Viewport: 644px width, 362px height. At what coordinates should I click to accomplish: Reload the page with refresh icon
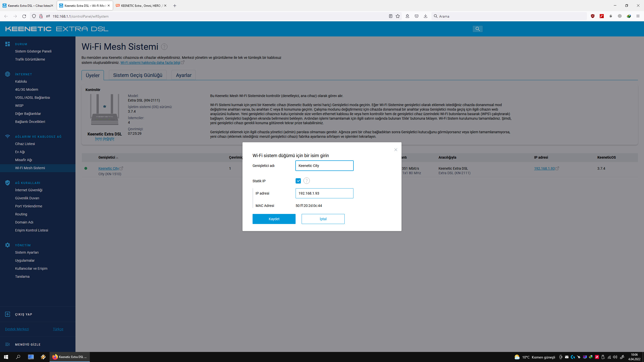(x=24, y=16)
